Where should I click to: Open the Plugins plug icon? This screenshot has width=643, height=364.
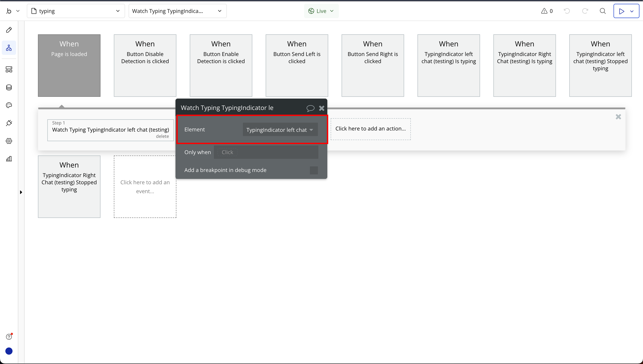tap(9, 123)
